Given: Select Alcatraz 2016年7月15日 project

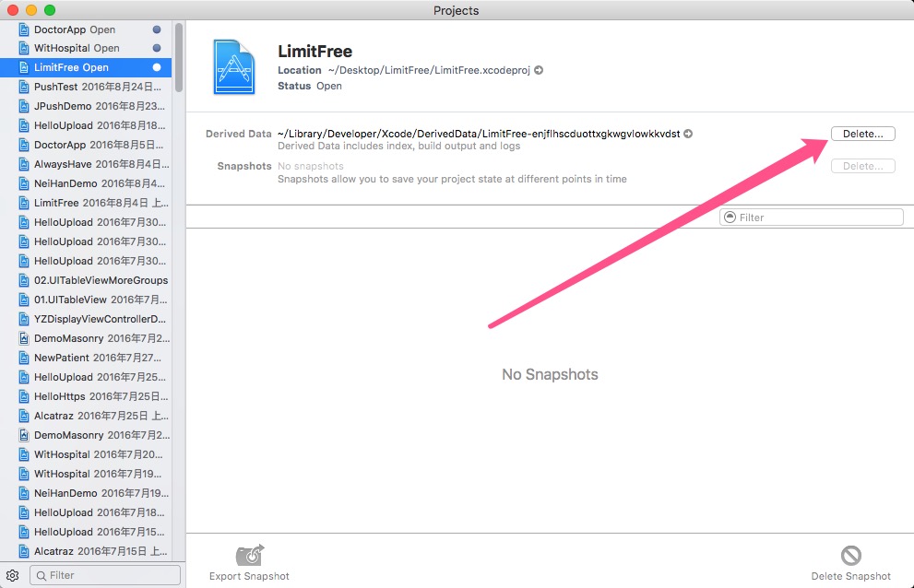Looking at the screenshot, I should pyautogui.click(x=86, y=551).
